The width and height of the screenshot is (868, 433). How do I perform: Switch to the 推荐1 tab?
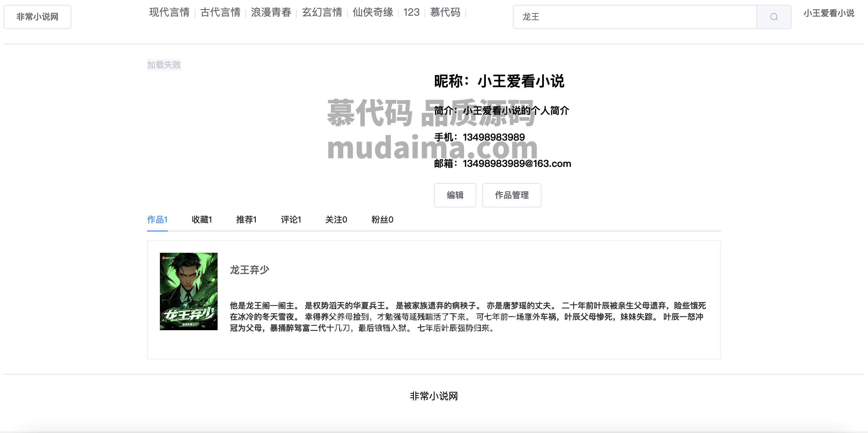pos(246,220)
